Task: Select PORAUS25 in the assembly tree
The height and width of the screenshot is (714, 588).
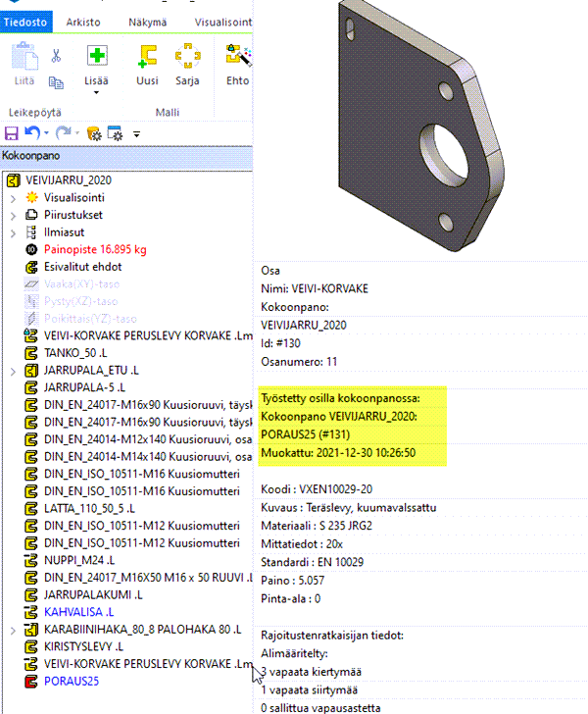Action: pos(72,682)
